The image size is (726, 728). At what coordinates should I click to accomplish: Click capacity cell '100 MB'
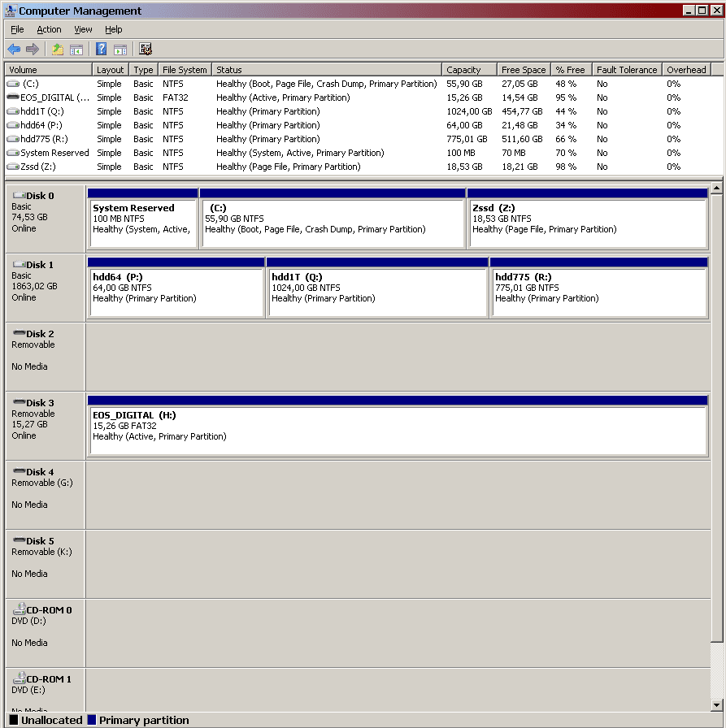click(461, 153)
